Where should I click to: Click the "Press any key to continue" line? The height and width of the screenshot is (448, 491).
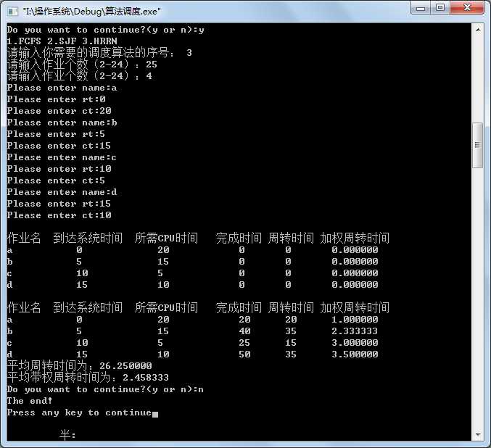coord(79,412)
